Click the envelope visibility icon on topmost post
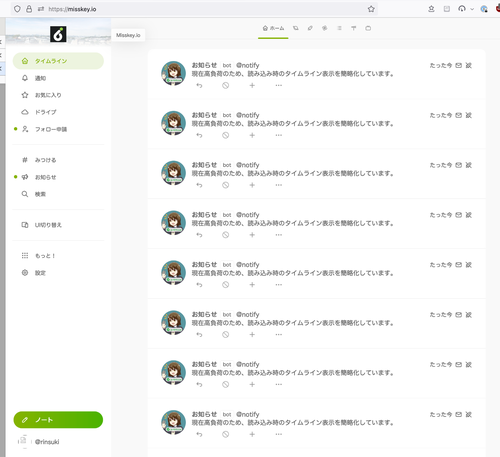Image resolution: width=500 pixels, height=457 pixels. click(459, 65)
